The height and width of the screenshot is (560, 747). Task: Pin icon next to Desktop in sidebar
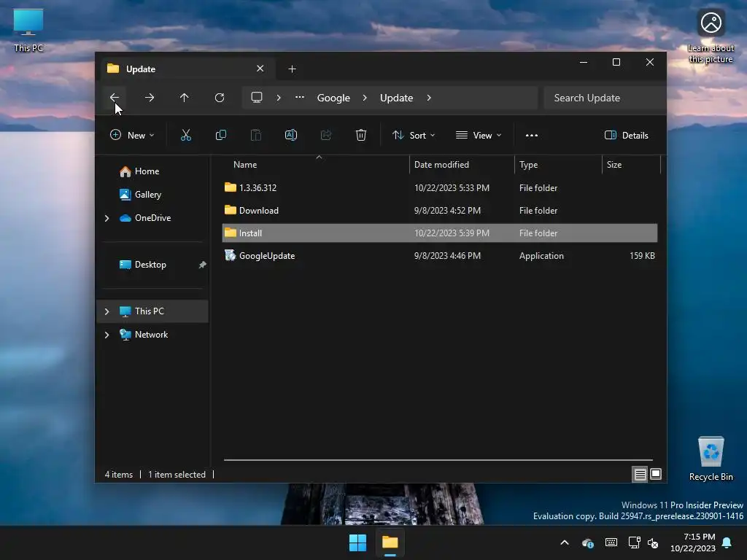pos(203,265)
